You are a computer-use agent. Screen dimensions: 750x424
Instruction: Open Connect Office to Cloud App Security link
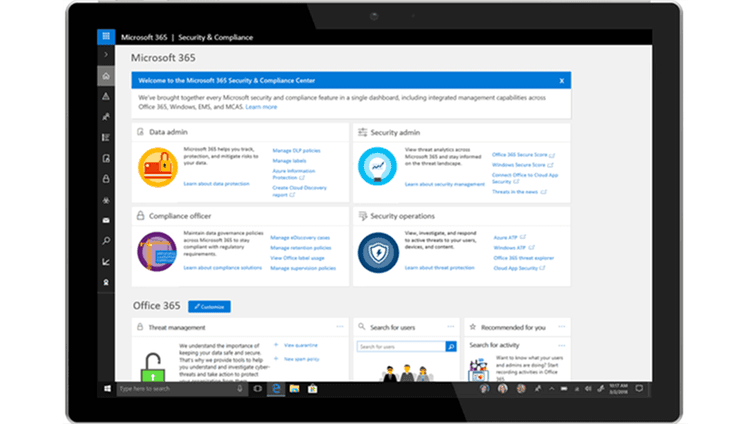(x=525, y=179)
